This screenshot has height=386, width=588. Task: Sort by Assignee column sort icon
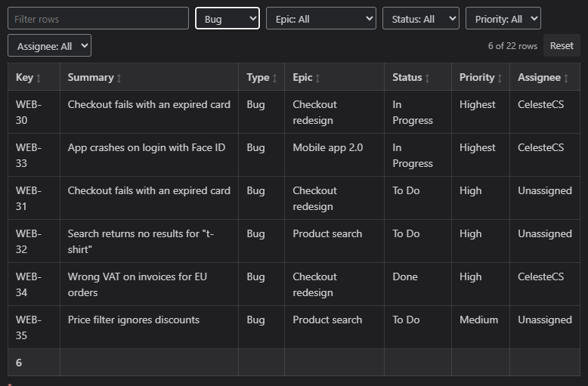click(x=566, y=78)
